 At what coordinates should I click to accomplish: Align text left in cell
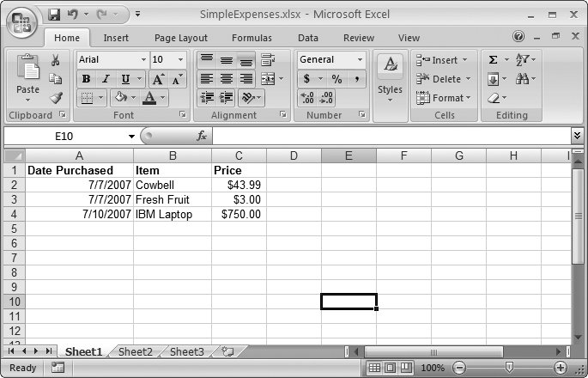coord(207,79)
